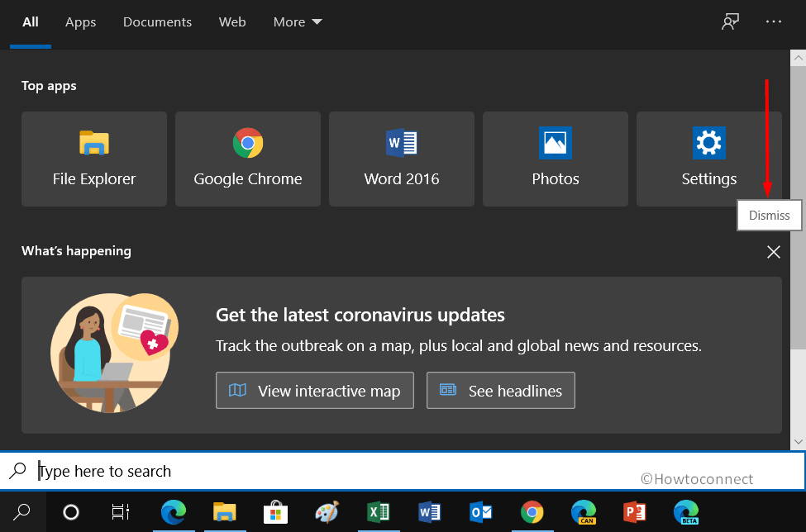The width and height of the screenshot is (806, 532).
Task: Select the All search tab
Action: pos(31,22)
